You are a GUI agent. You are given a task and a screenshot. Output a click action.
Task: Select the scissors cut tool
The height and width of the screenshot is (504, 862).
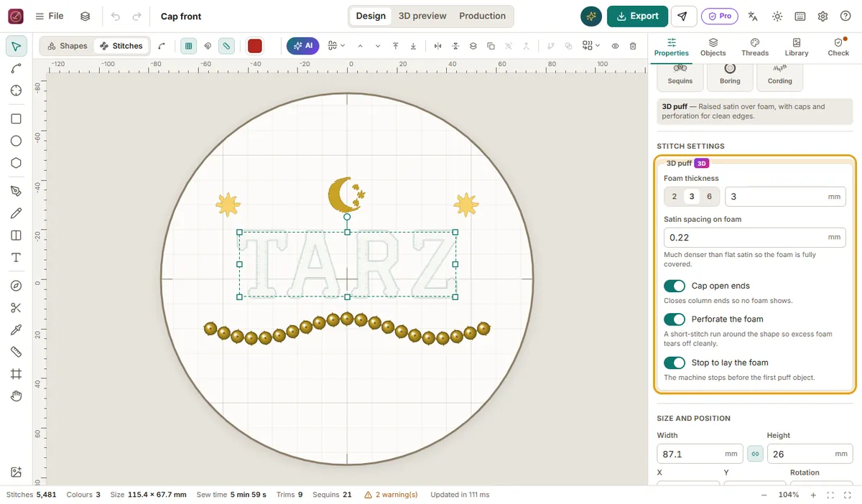pos(16,308)
